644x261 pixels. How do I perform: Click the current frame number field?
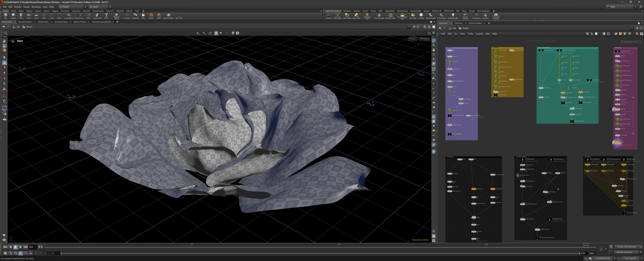[x=32, y=247]
